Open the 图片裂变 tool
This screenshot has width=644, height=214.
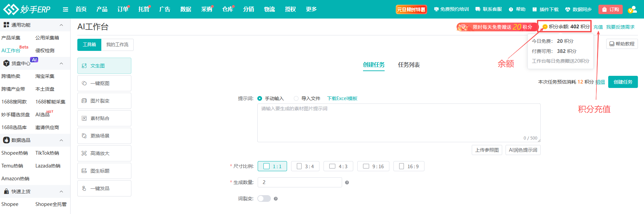(x=104, y=101)
